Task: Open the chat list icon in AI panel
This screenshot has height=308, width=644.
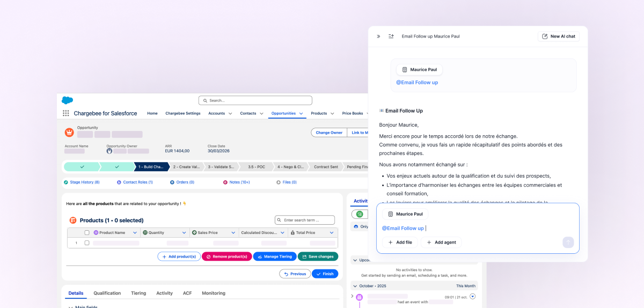Action: pyautogui.click(x=391, y=36)
